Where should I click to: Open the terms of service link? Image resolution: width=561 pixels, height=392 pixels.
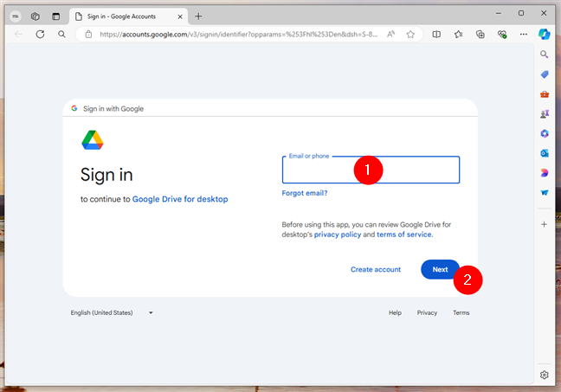click(x=404, y=235)
